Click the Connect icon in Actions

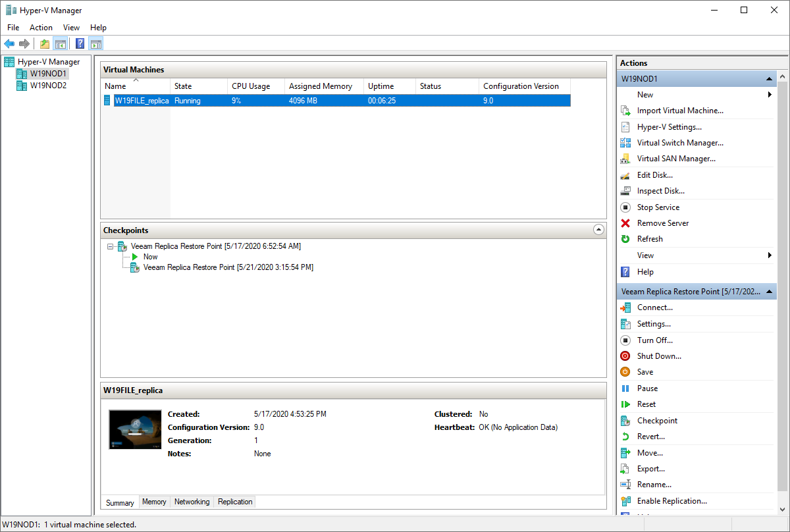[625, 307]
